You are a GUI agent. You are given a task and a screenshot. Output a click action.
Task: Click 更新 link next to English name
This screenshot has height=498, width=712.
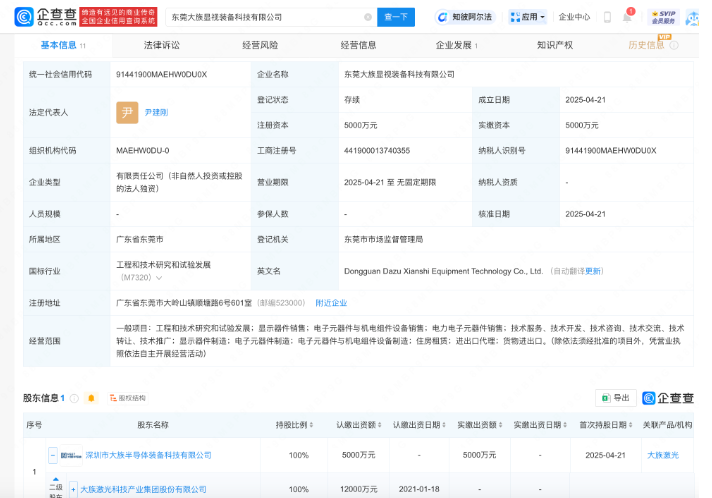click(593, 271)
